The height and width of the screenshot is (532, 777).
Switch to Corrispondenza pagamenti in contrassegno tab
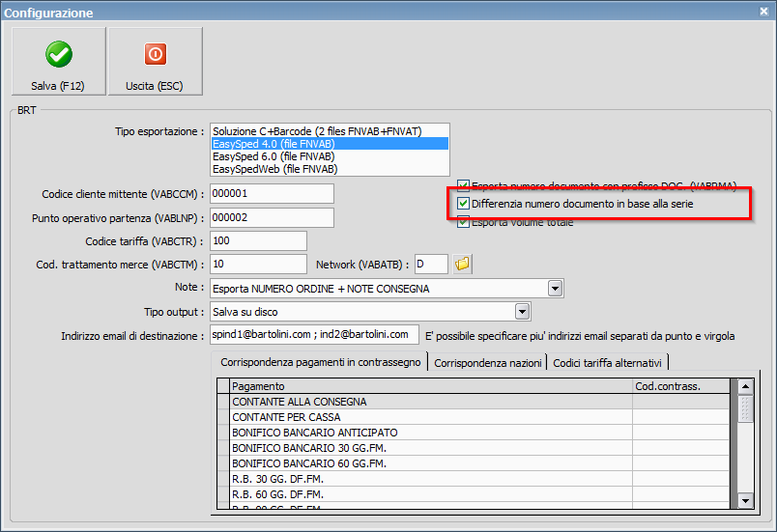point(320,362)
